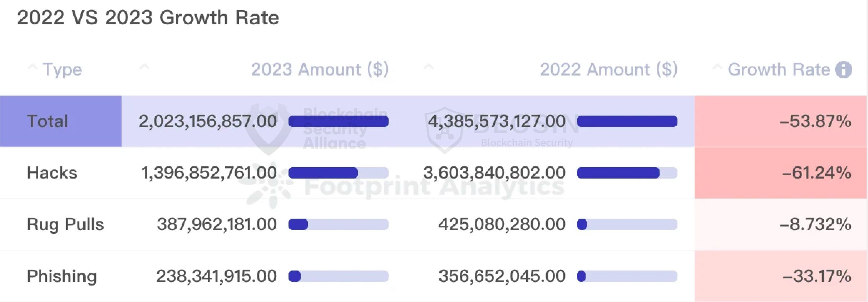Select the Hacks row label
The height and width of the screenshot is (302, 868).
tap(52, 173)
